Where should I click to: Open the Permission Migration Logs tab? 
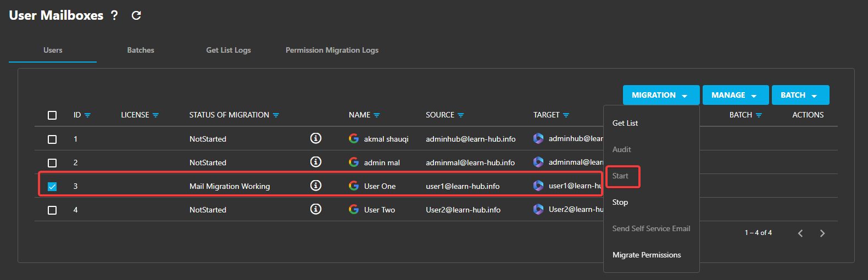click(332, 50)
